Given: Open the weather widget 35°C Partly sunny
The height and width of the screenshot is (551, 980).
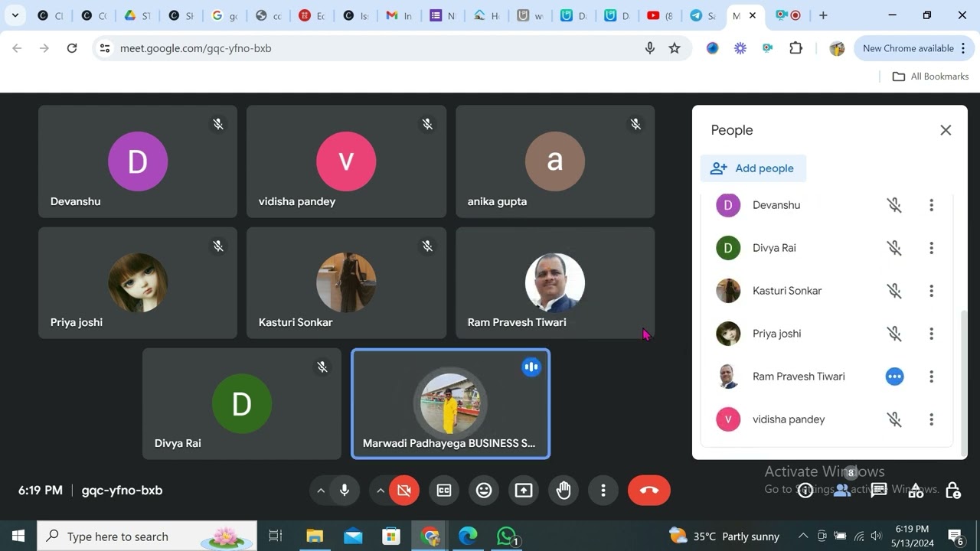Looking at the screenshot, I should pos(724,536).
